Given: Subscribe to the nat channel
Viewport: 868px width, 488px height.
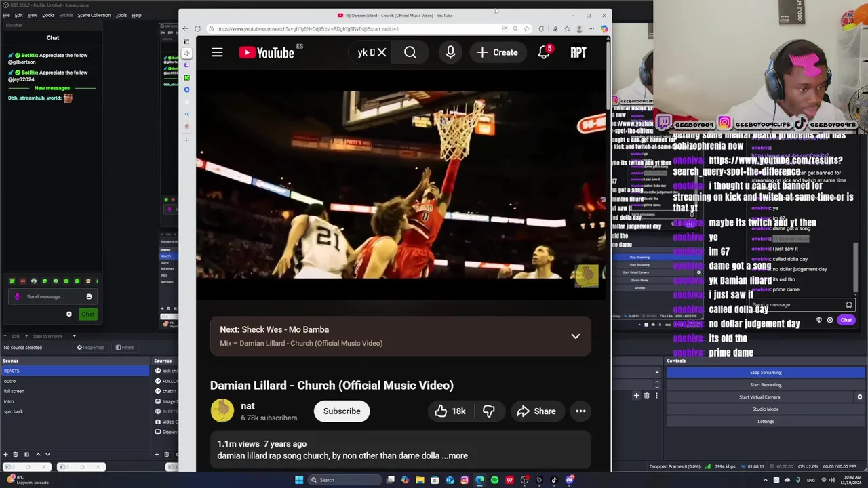Looking at the screenshot, I should (342, 411).
